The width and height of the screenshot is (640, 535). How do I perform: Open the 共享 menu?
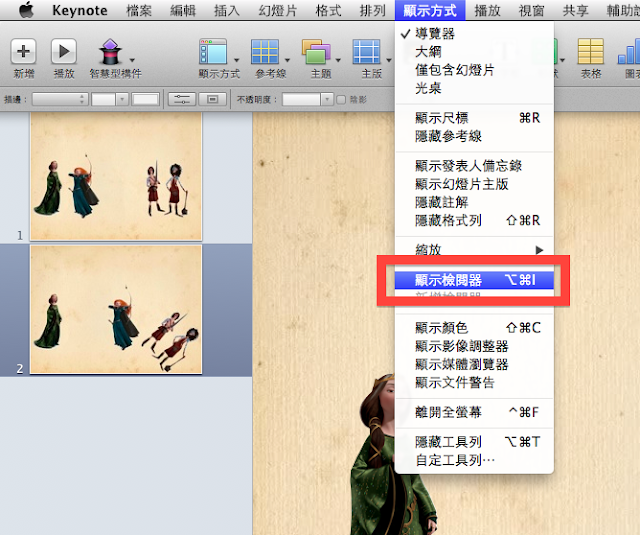tap(576, 10)
